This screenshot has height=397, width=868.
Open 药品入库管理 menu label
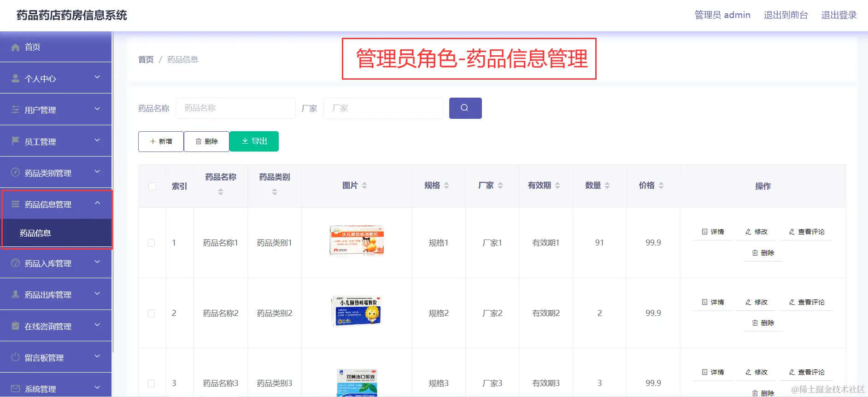pos(48,263)
